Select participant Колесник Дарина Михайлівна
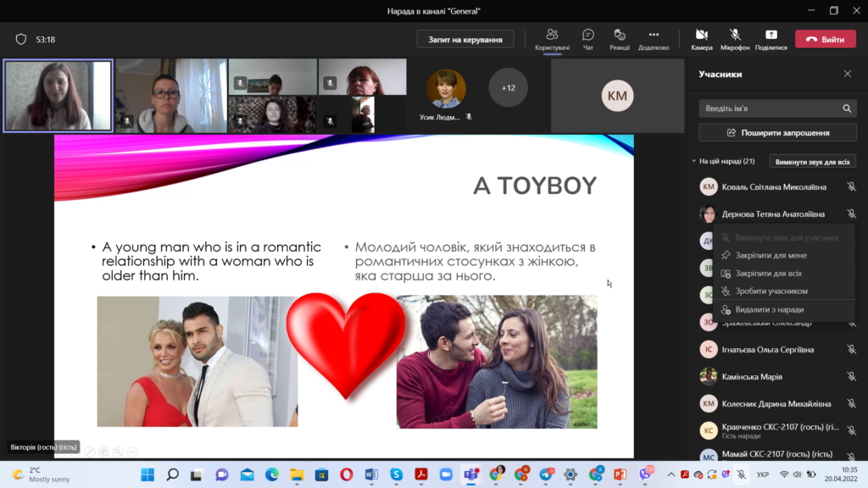868x488 pixels. coord(778,404)
